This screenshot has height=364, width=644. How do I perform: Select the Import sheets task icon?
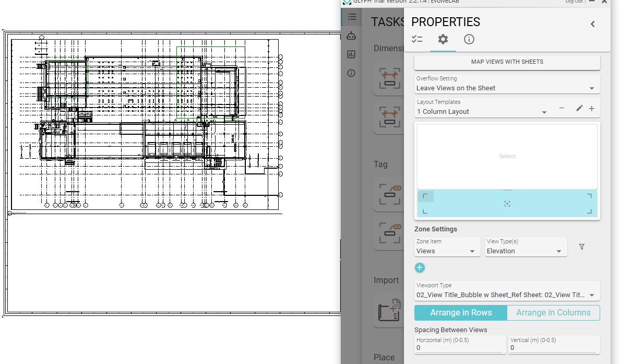point(389,310)
